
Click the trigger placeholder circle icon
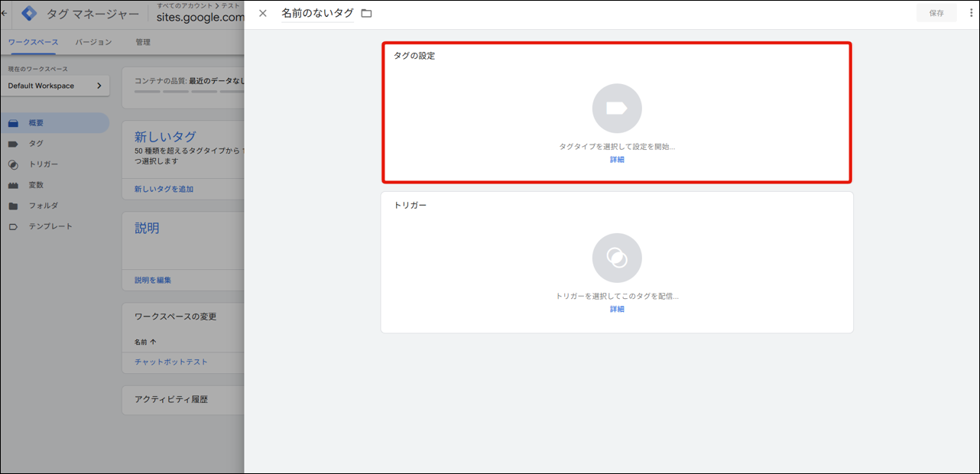point(617,258)
